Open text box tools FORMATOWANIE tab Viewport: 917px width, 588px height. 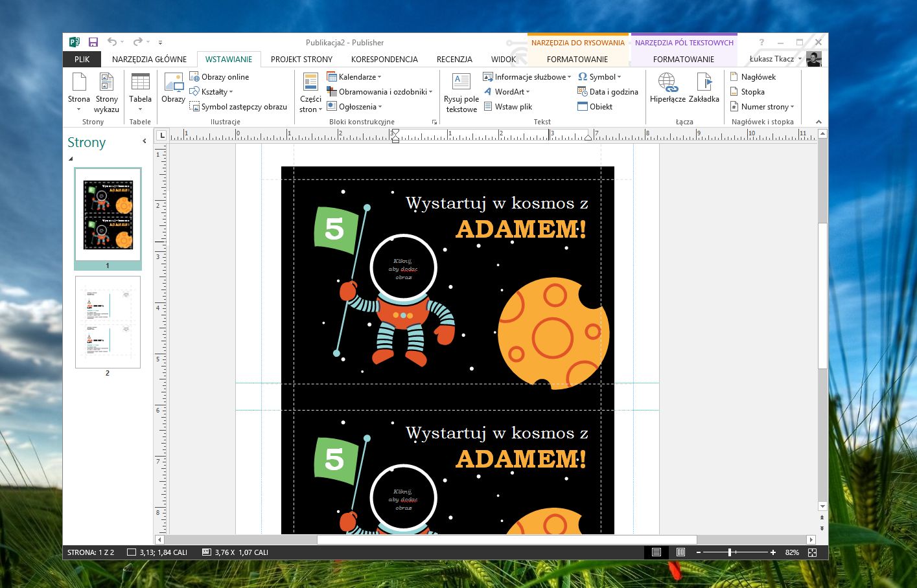684,59
